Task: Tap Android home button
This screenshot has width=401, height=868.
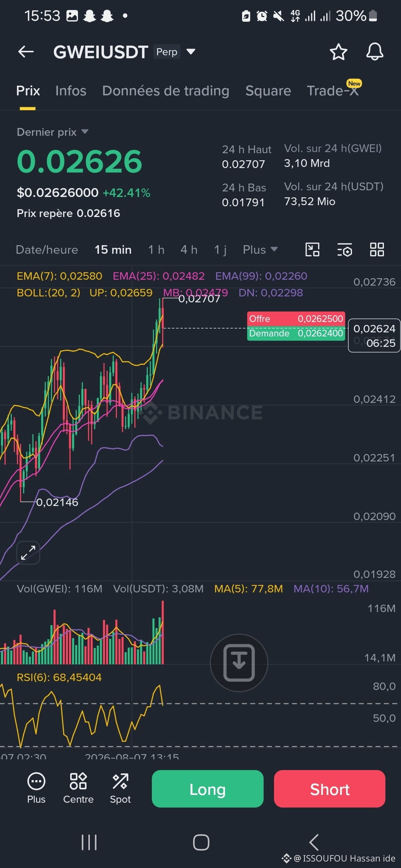Action: pos(201,842)
